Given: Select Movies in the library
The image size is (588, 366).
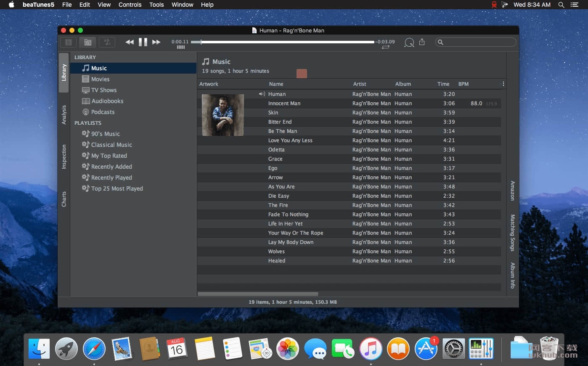Looking at the screenshot, I should (133, 79).
